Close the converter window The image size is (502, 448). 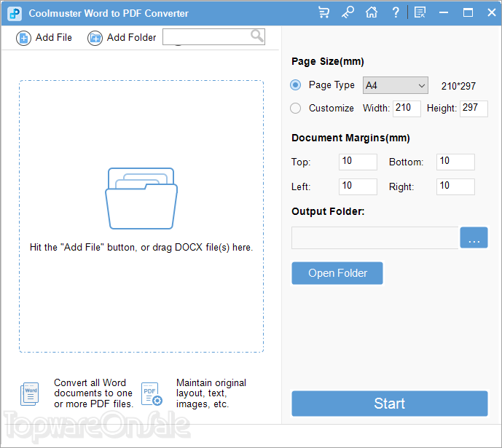[x=492, y=13]
